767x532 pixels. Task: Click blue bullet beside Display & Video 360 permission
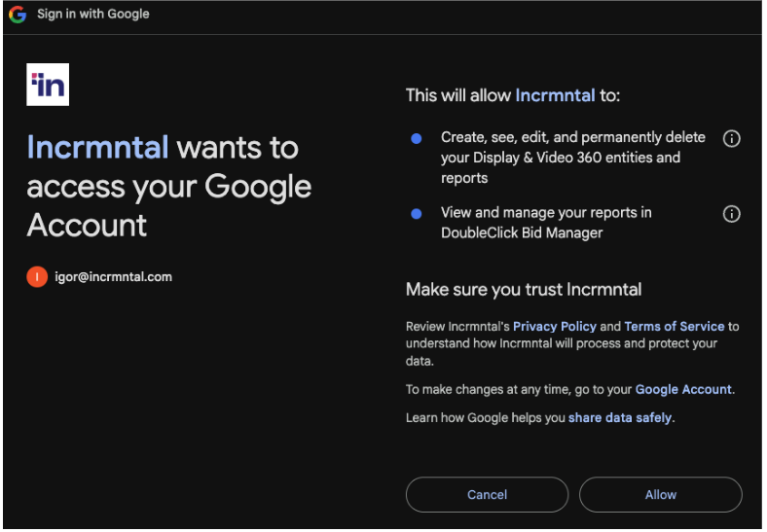pyautogui.click(x=417, y=139)
